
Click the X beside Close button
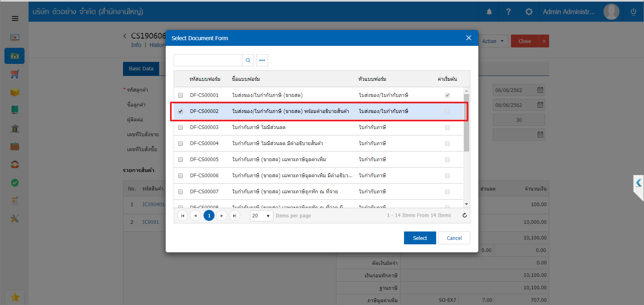pos(544,41)
